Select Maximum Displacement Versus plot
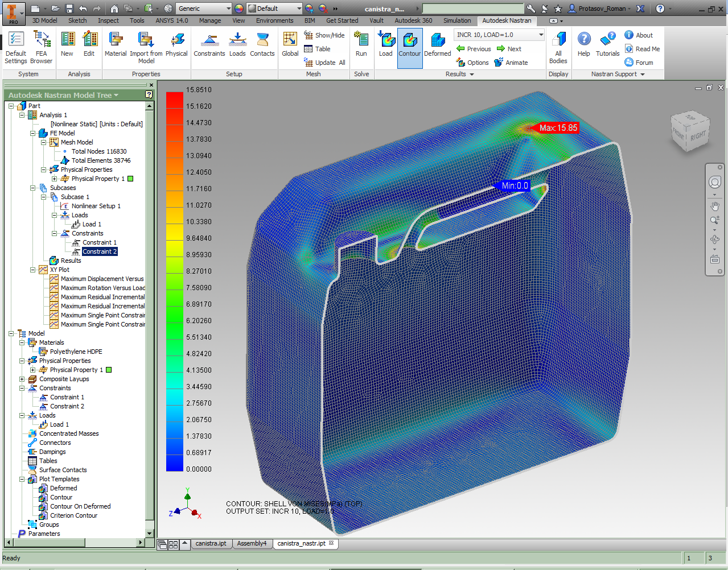This screenshot has width=728, height=570. coord(102,279)
